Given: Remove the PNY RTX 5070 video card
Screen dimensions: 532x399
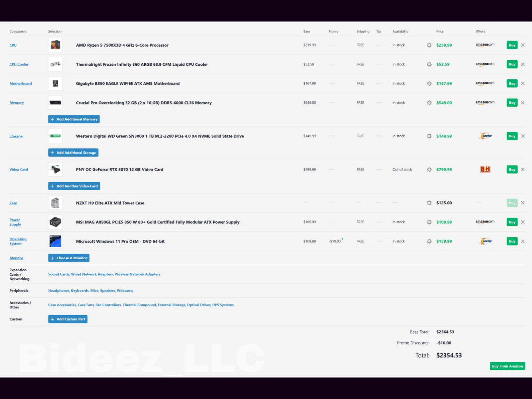Looking at the screenshot, I should click(523, 170).
